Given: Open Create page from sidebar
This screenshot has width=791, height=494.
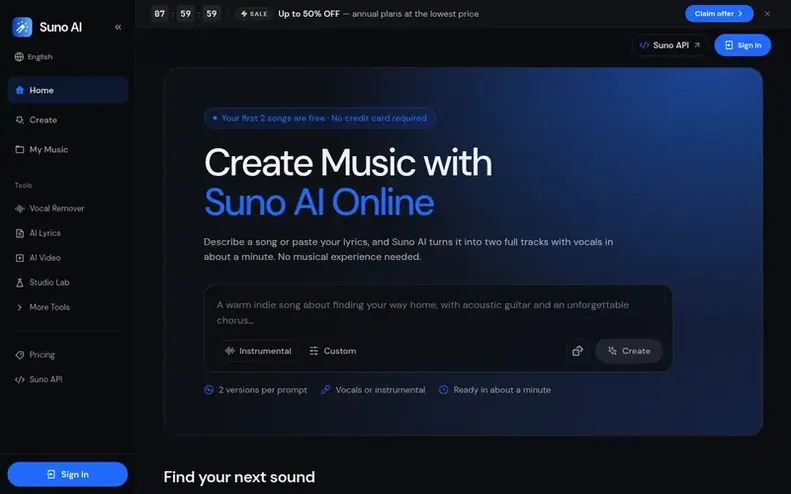Looking at the screenshot, I should tap(68, 120).
